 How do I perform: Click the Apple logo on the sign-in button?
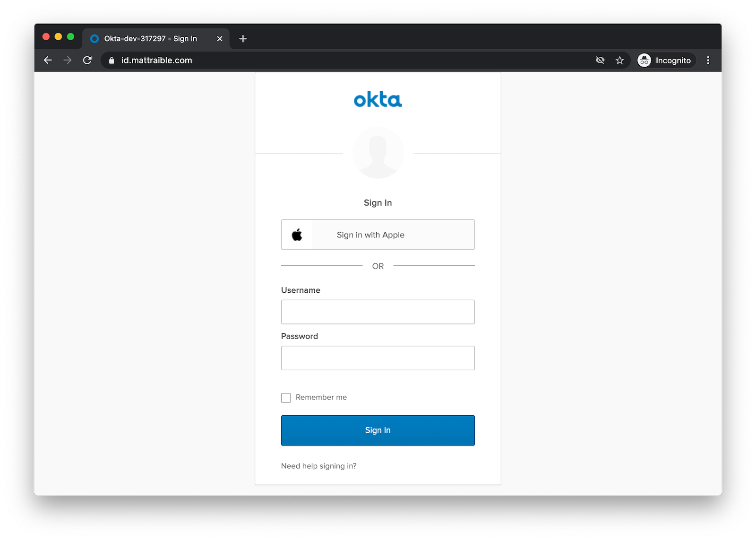pyautogui.click(x=298, y=235)
